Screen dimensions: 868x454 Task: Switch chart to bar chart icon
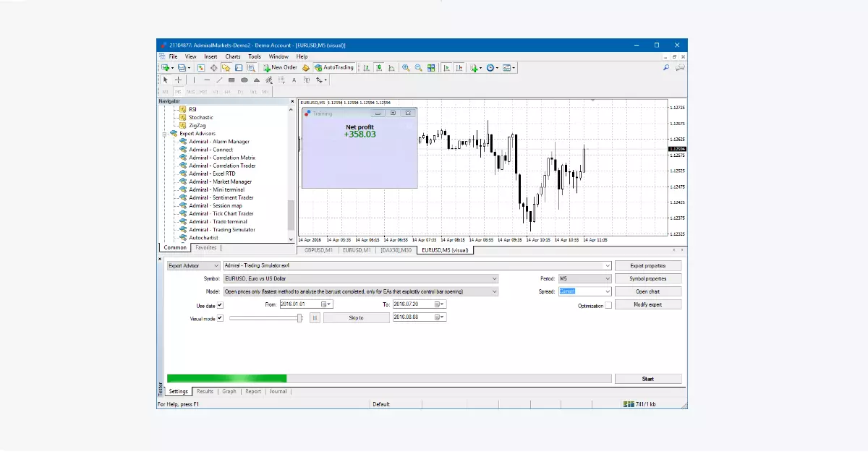(x=366, y=67)
